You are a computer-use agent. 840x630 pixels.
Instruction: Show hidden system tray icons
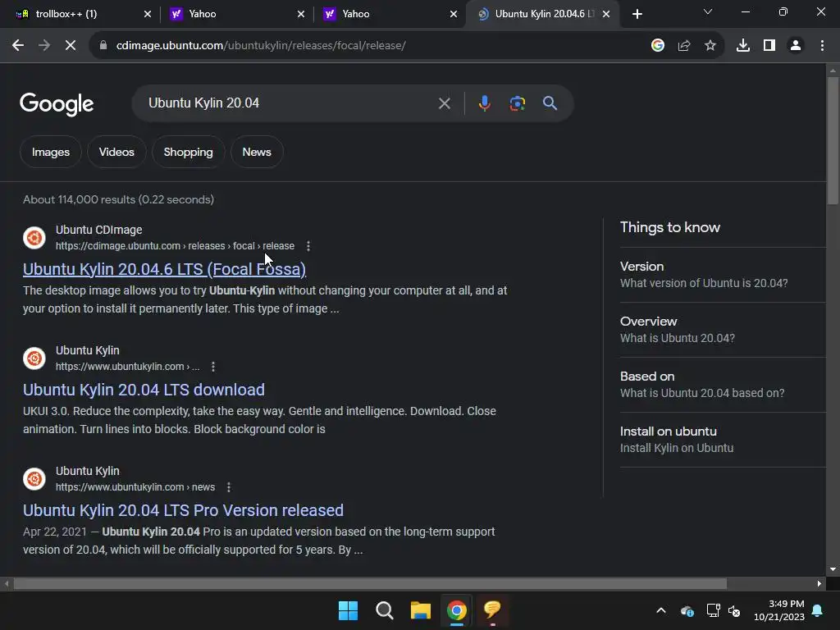tap(661, 610)
